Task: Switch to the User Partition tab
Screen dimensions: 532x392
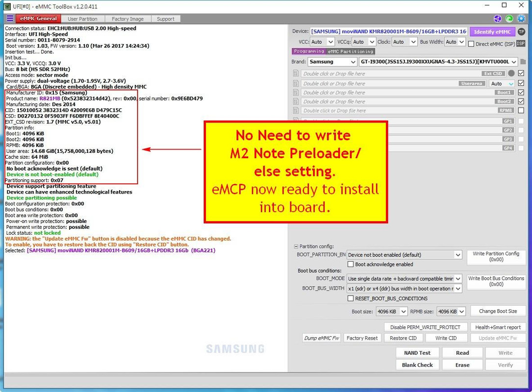Action: tap(82, 19)
